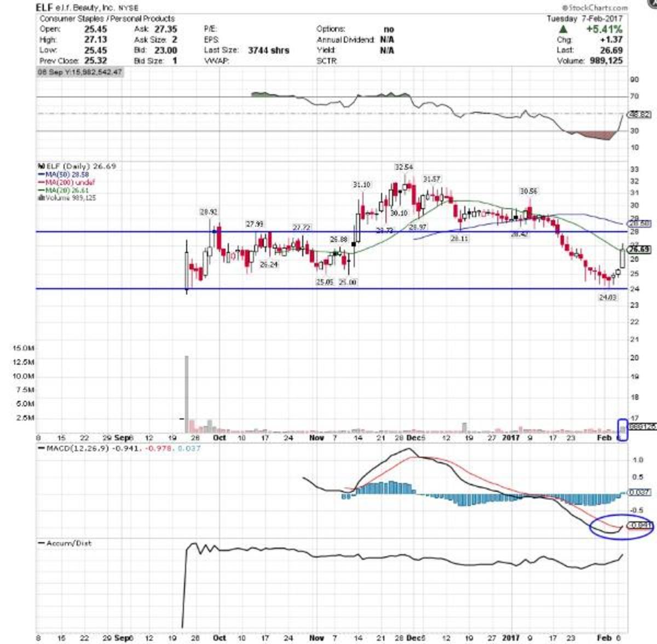The width and height of the screenshot is (657, 644).
Task: Click the 31.57 price annotation
Action: (x=431, y=179)
